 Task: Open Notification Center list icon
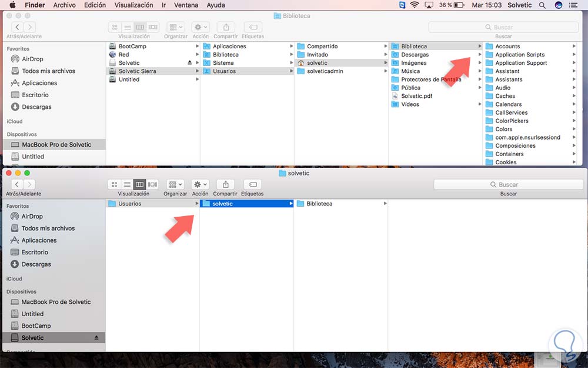click(573, 5)
